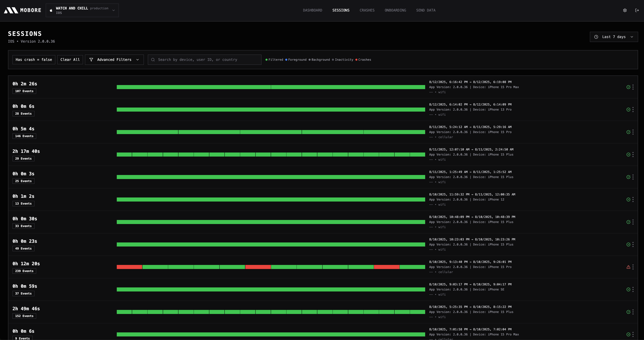The width and height of the screenshot is (644, 340).
Task: Click status check icon for 0h 5m 4s session
Action: [x=628, y=132]
